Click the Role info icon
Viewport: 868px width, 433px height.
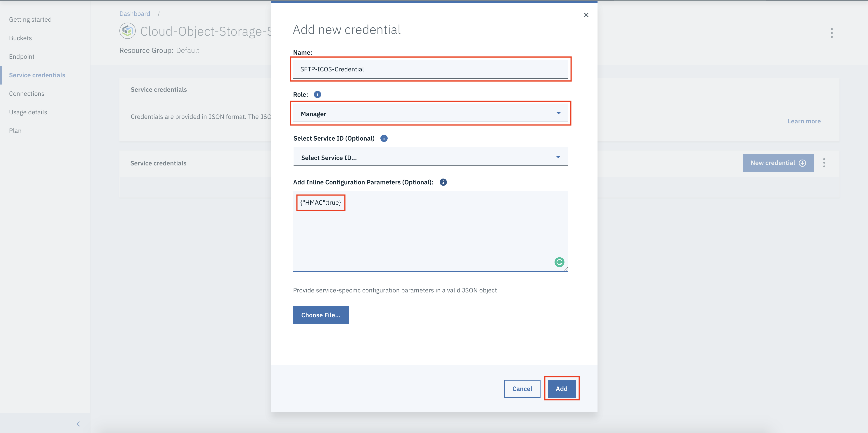pos(317,95)
